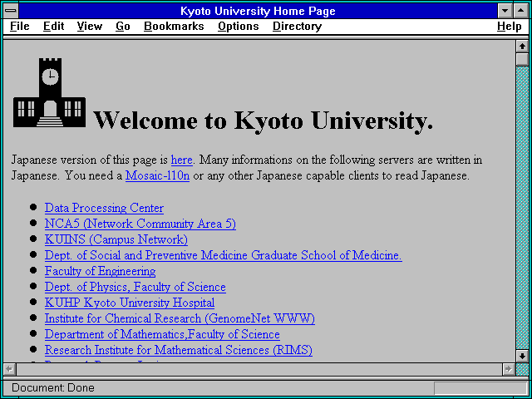
Task: Click the horizontal scrollbar left arrow
Action: [x=10, y=369]
